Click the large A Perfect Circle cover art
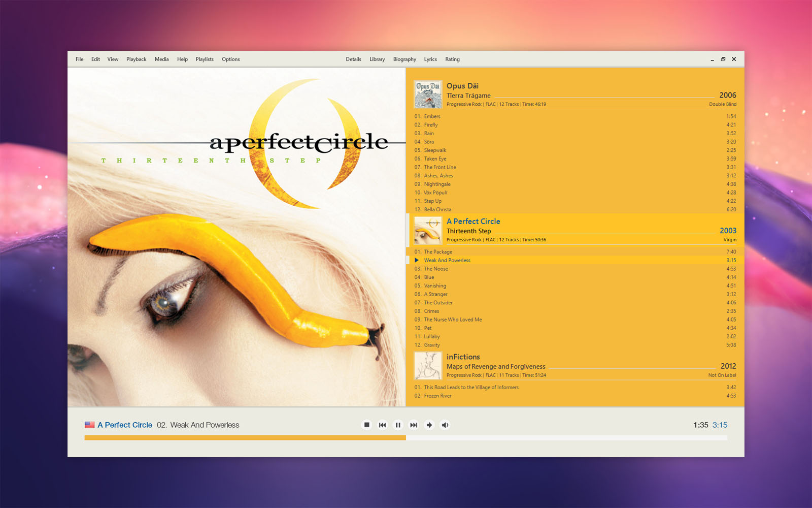Viewport: 812px width, 508px height. coord(236,237)
